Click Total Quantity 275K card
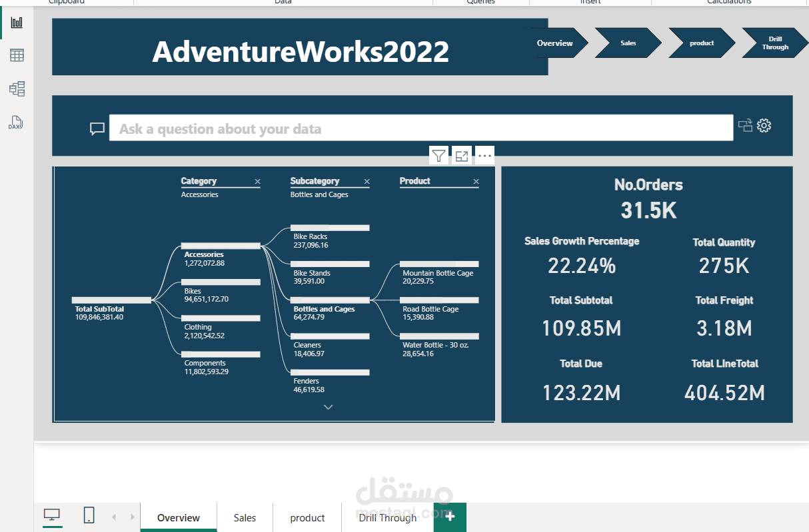Viewport: 809px width, 532px height. coord(724,256)
